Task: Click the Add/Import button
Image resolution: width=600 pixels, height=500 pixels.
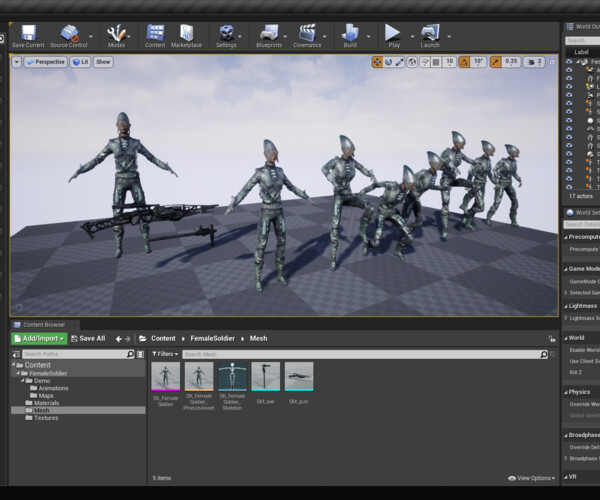Action: coord(39,339)
